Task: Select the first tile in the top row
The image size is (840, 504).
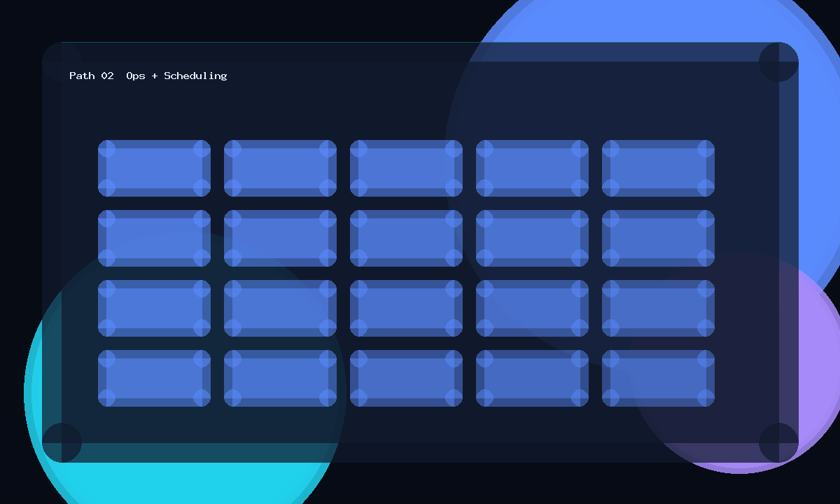Action: 154,168
